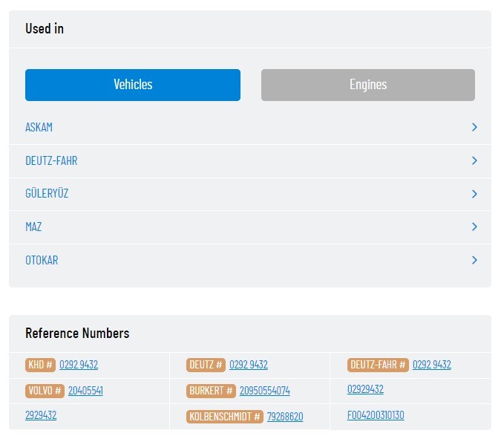Open the DEUTZ-FAHR vehicle link
Viewport: 504px width, 442px height.
(x=51, y=160)
